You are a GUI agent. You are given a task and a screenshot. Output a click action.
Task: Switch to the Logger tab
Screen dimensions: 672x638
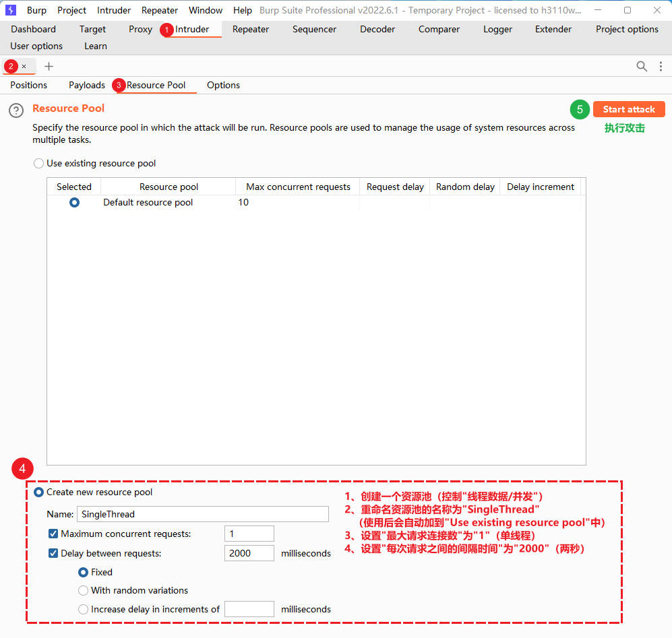497,29
